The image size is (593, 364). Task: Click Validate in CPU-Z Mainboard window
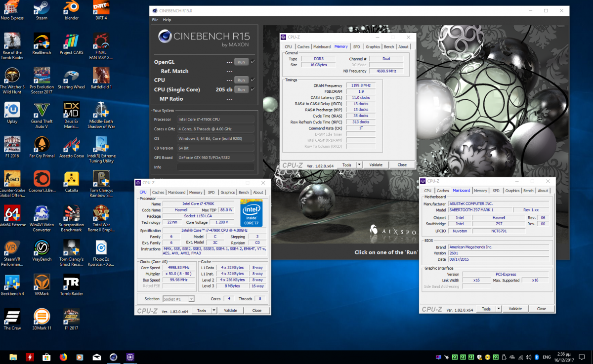pyautogui.click(x=515, y=308)
